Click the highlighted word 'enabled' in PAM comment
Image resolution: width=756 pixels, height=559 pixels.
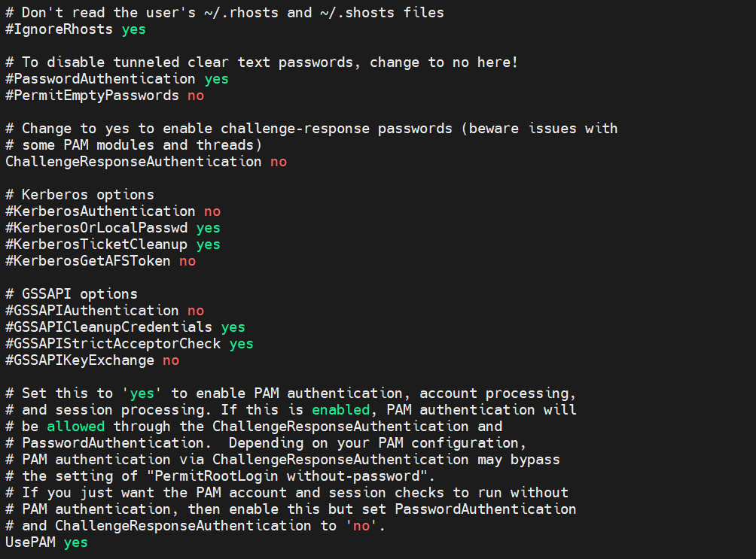pos(340,410)
